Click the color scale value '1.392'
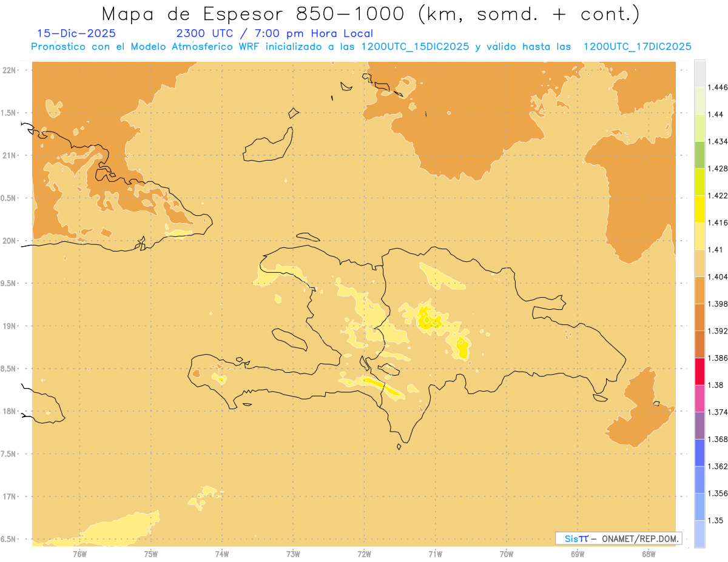This screenshot has width=728, height=562. 718,331
